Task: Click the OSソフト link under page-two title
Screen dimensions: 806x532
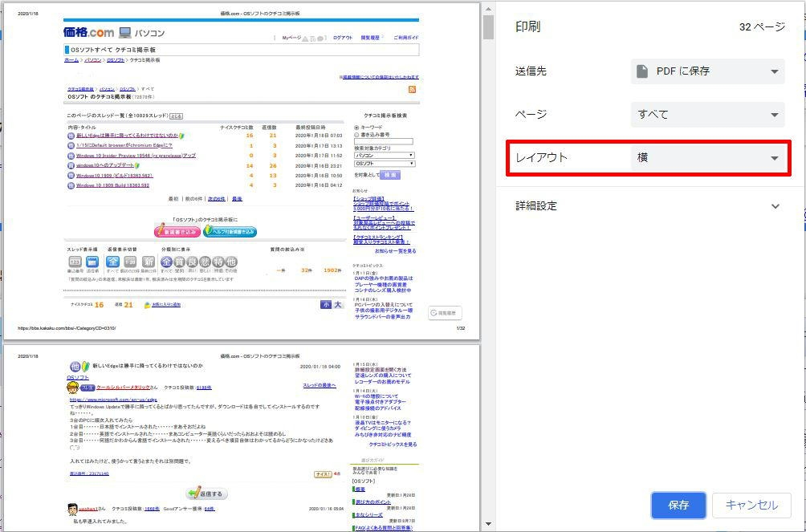Action: click(78, 378)
